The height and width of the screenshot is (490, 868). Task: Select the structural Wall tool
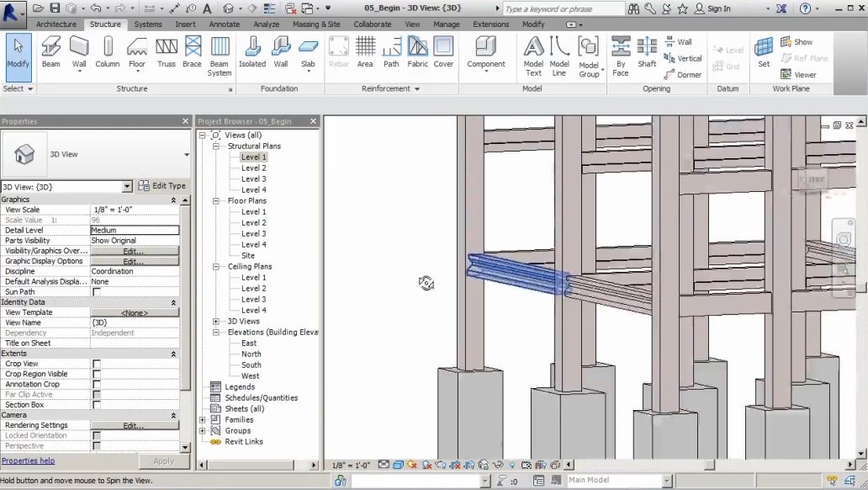79,52
